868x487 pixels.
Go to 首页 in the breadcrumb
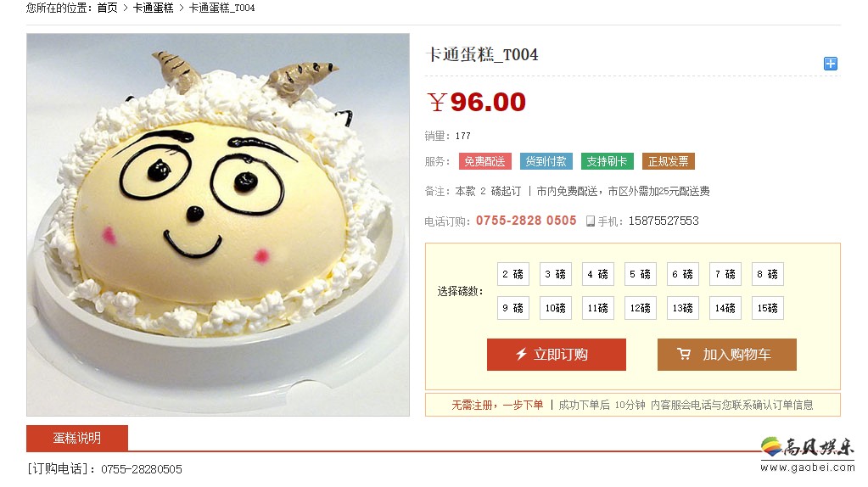pyautogui.click(x=108, y=8)
